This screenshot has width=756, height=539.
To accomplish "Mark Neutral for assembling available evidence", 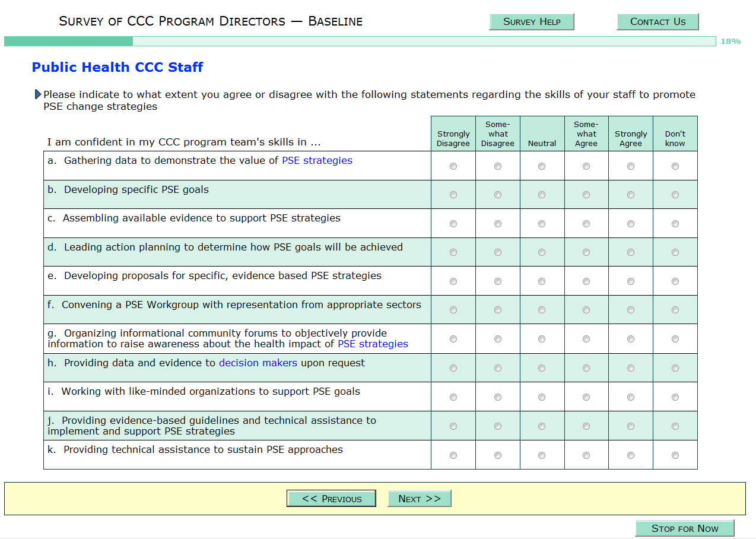I will (542, 224).
